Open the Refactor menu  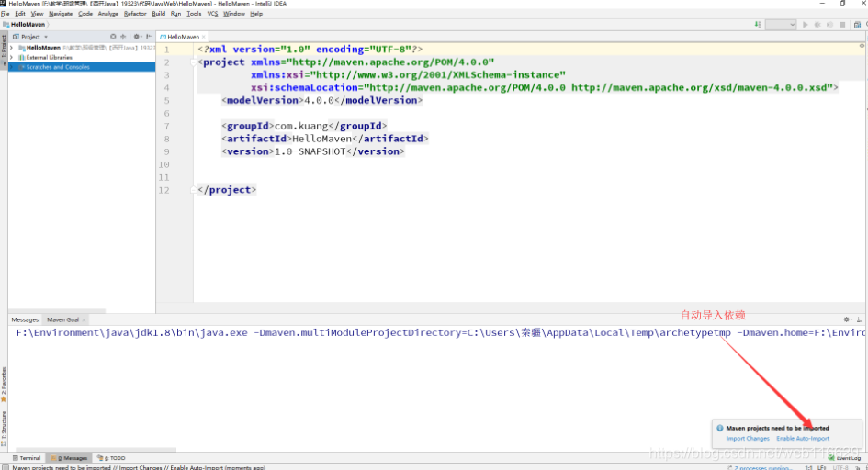pyautogui.click(x=135, y=14)
